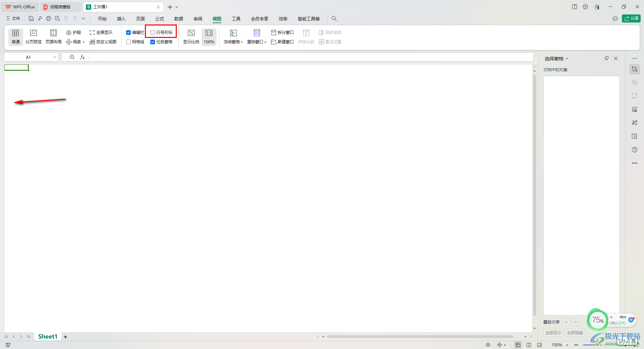Open 页面布局 page layout view
This screenshot has height=349, width=644.
point(54,37)
